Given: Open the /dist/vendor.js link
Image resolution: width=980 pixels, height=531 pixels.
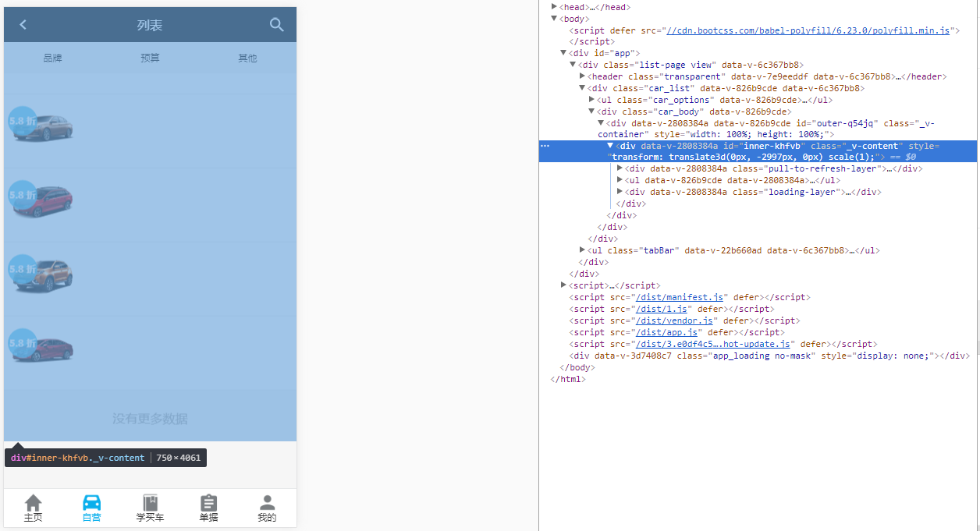Looking at the screenshot, I should pyautogui.click(x=674, y=320).
